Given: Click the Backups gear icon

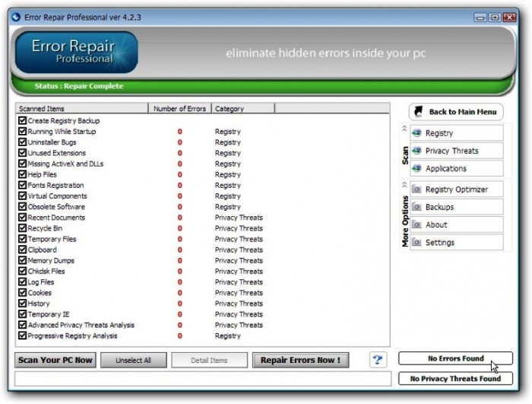Looking at the screenshot, I should pos(416,207).
